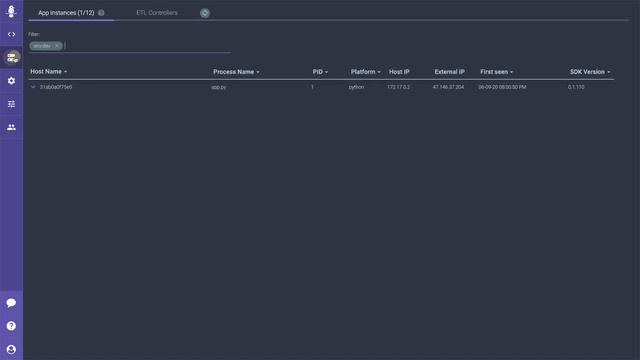
Task: Click the Host IP column header
Action: 399,72
